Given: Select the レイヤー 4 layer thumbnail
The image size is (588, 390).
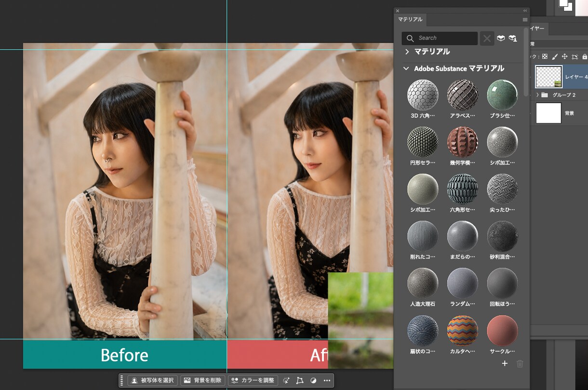Looking at the screenshot, I should tap(549, 77).
